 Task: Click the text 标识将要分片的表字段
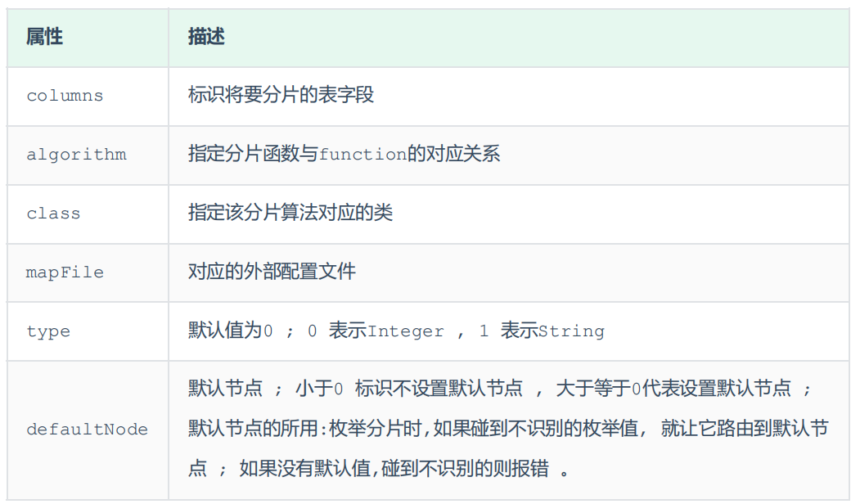point(281,95)
